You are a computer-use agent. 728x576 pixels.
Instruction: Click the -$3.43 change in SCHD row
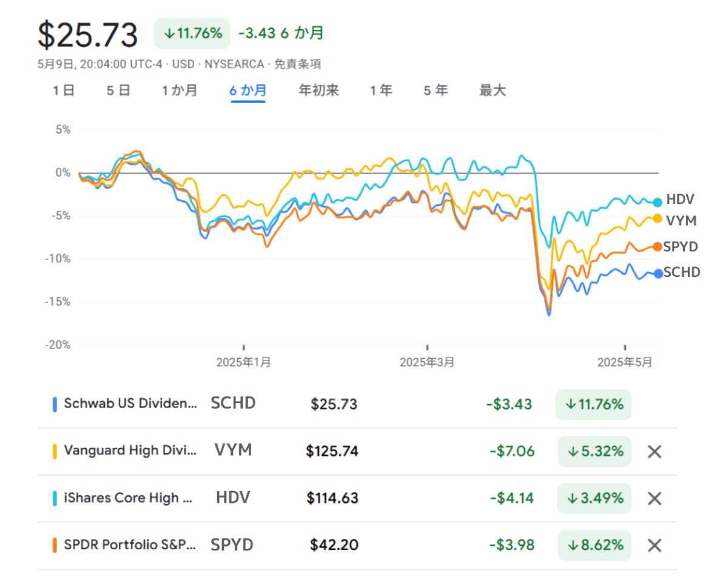(509, 404)
